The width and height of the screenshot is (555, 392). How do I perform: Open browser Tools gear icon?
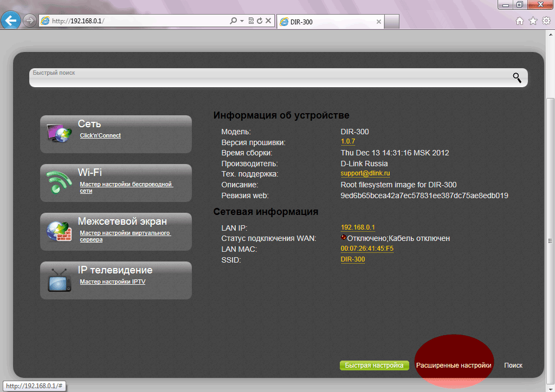point(546,21)
